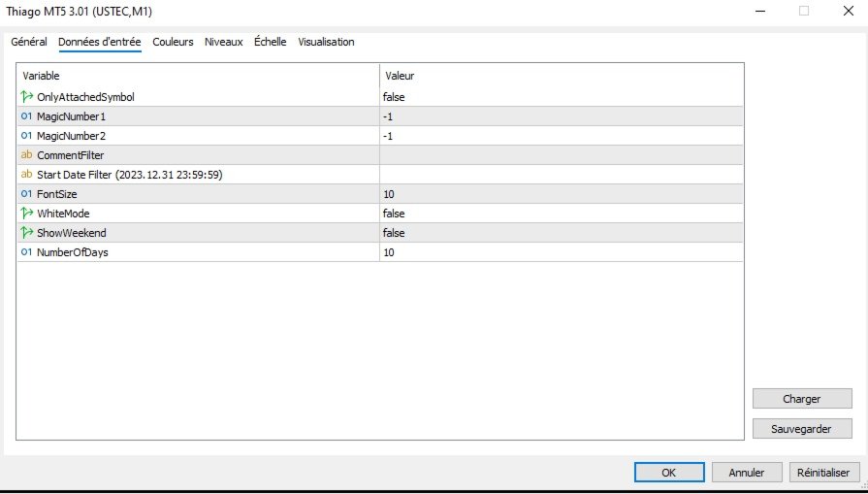This screenshot has width=868, height=494.
Task: Click the integer icon beside MagicNumber1
Action: pos(26,116)
